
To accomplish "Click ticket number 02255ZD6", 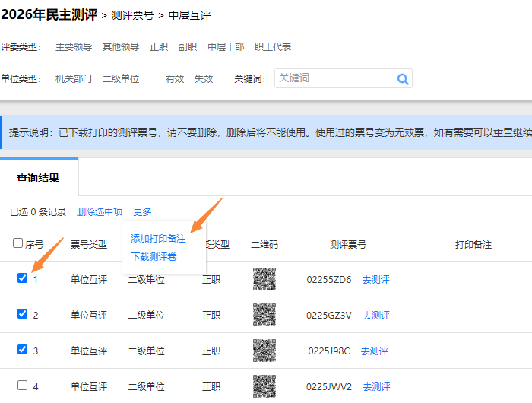I will point(329,279).
